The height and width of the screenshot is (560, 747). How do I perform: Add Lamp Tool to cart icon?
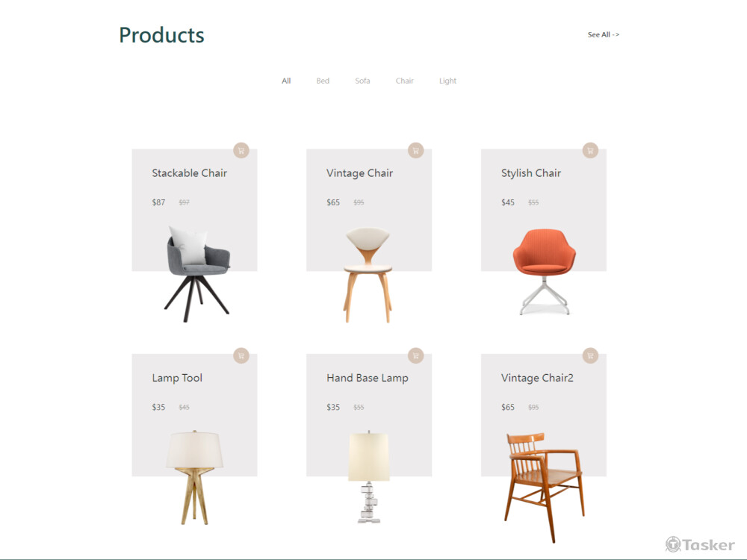pos(241,355)
